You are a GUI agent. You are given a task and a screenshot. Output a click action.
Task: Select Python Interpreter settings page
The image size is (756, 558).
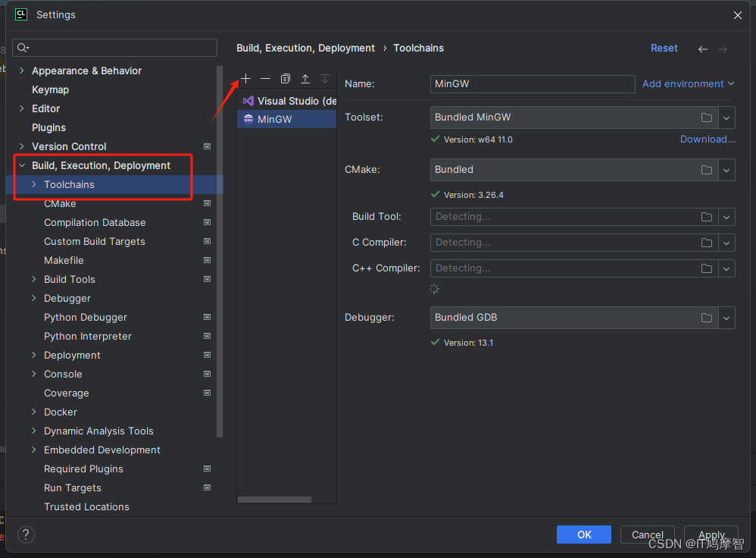pyautogui.click(x=88, y=336)
